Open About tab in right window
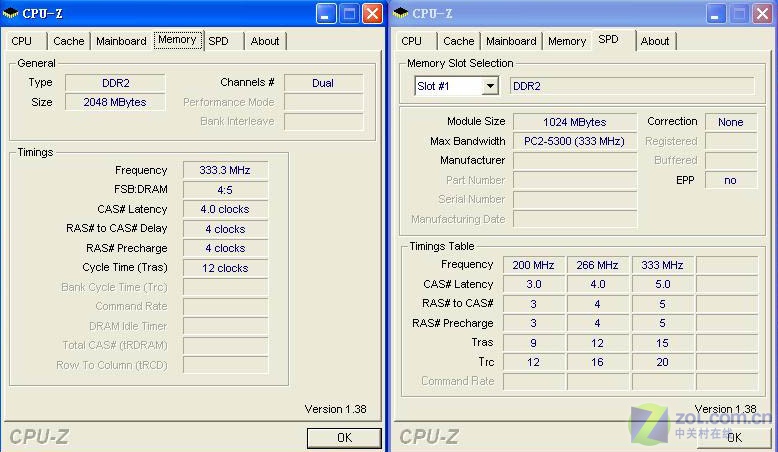Screen dimensions: 778x452 [x=655, y=41]
